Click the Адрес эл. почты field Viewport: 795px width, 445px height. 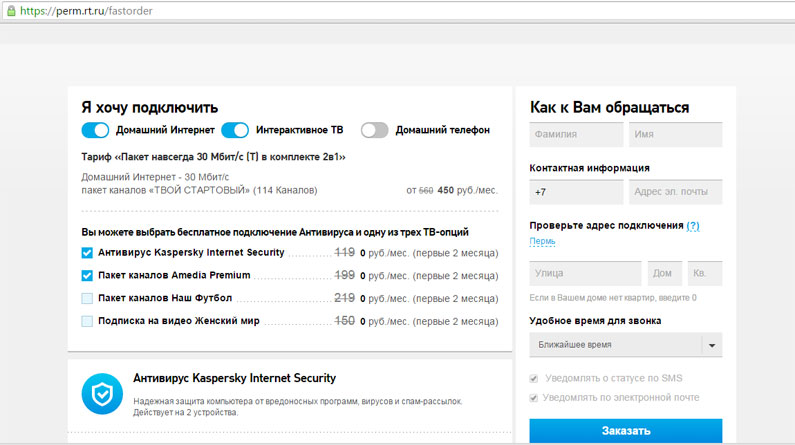675,192
